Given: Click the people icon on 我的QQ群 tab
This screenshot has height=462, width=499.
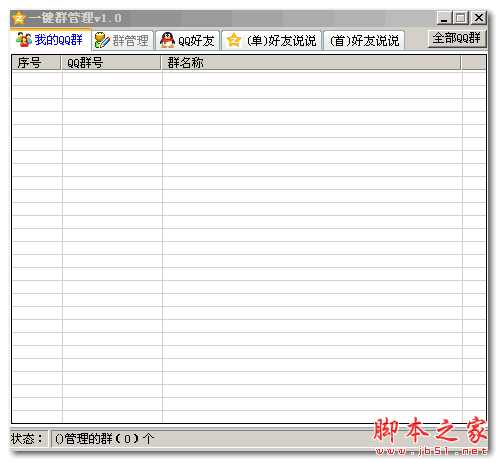Looking at the screenshot, I should point(24,40).
